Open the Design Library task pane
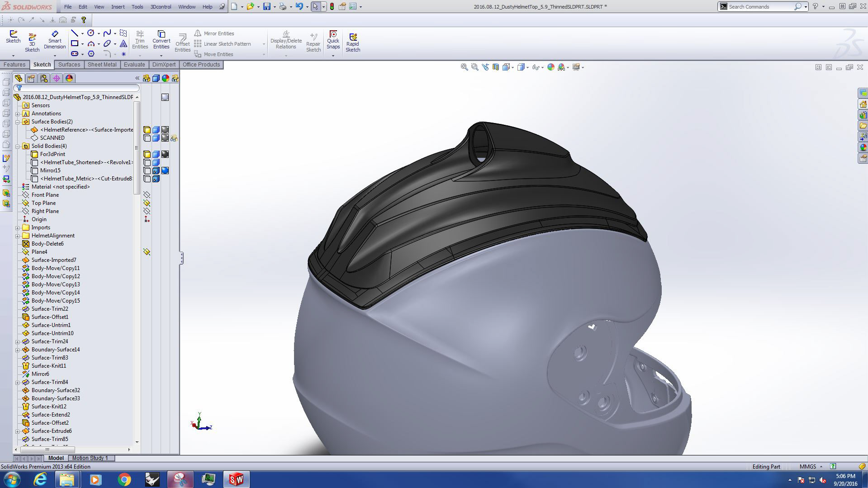 (863, 115)
